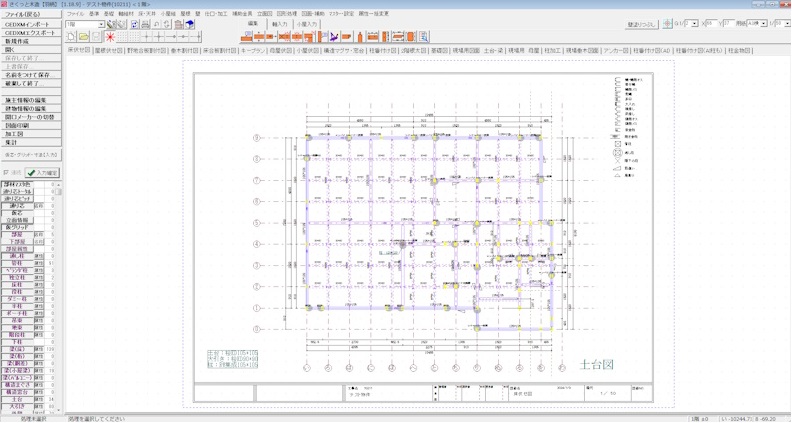Viewport: 792px width, 423px height.
Task: Switch to the 屋根伏せ図 tab
Action: [x=109, y=50]
